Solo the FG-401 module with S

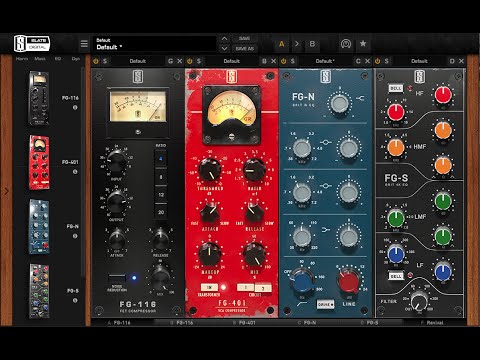point(199,61)
